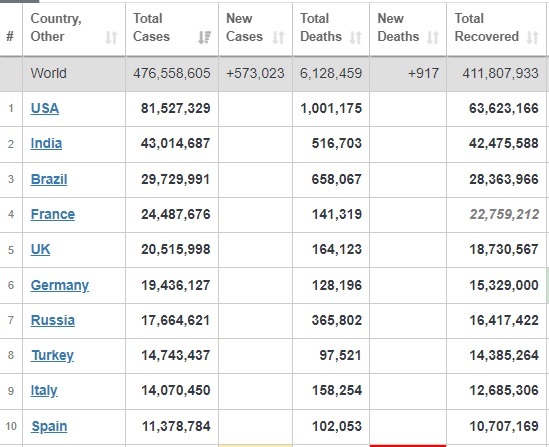Image resolution: width=549 pixels, height=447 pixels.
Task: Sort by Total Cases descending icon
Action: [x=204, y=37]
